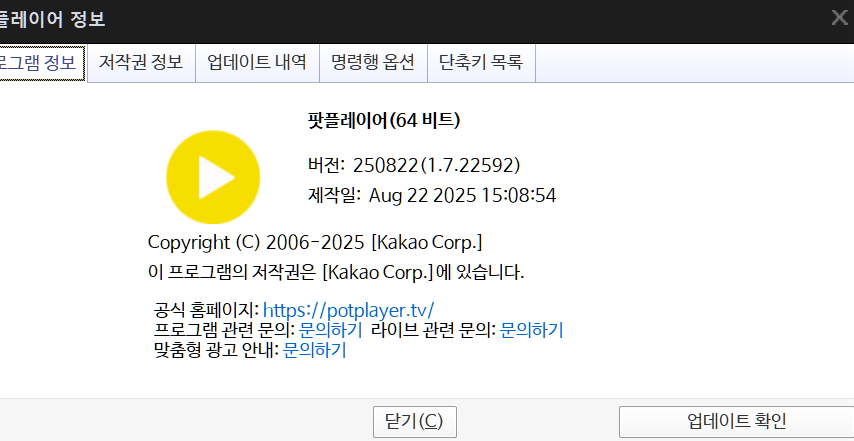The image size is (854, 441).
Task: Click the Copyright (C) 2006-2025 line
Action: click(x=315, y=243)
